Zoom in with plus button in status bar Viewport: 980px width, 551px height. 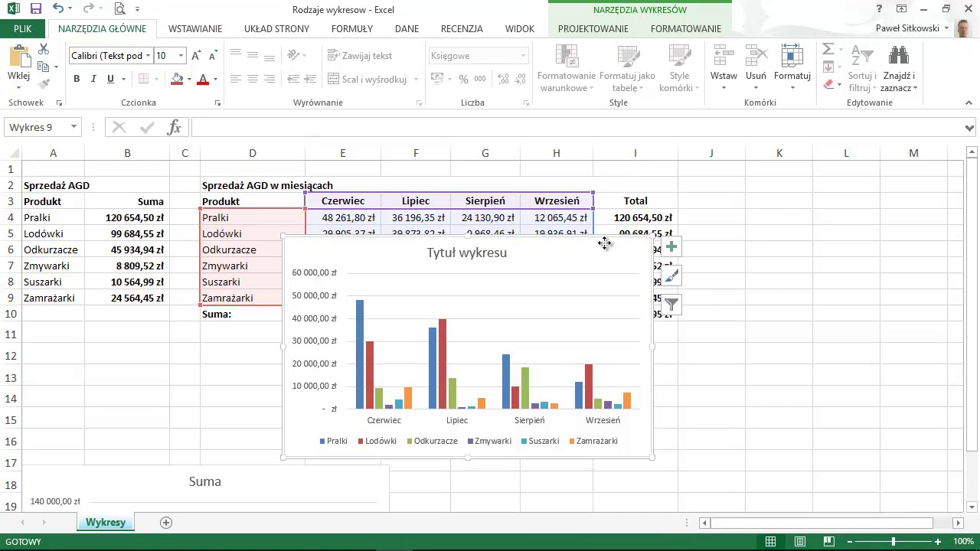[x=938, y=542]
